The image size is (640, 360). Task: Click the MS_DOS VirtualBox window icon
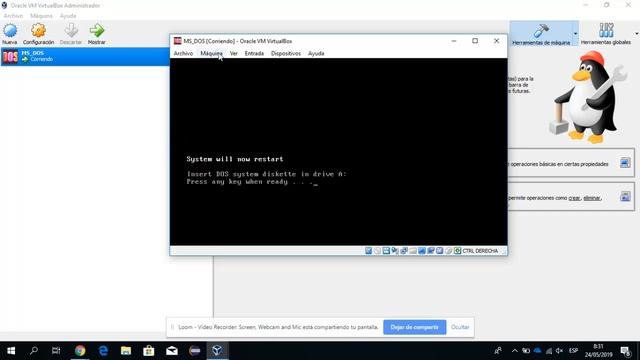(x=177, y=41)
